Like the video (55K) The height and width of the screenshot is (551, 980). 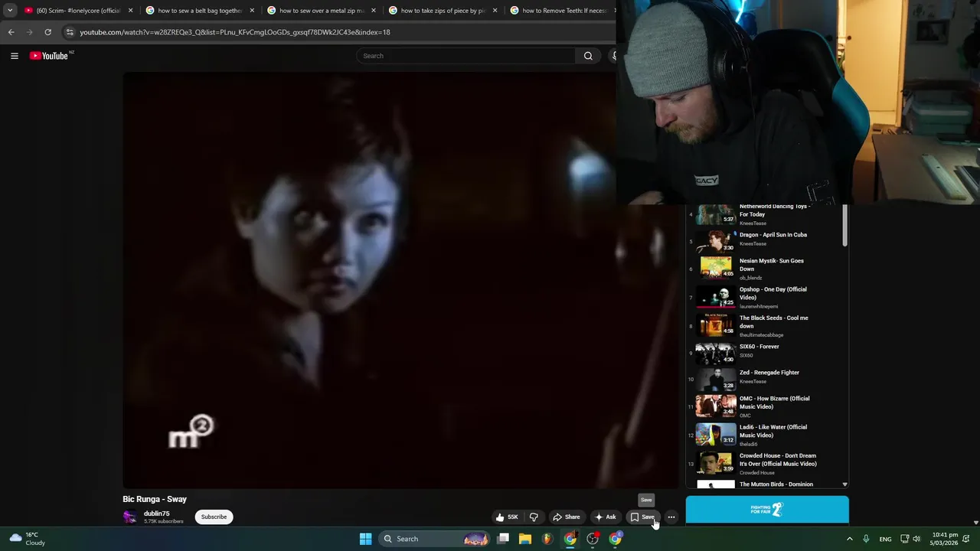point(507,517)
